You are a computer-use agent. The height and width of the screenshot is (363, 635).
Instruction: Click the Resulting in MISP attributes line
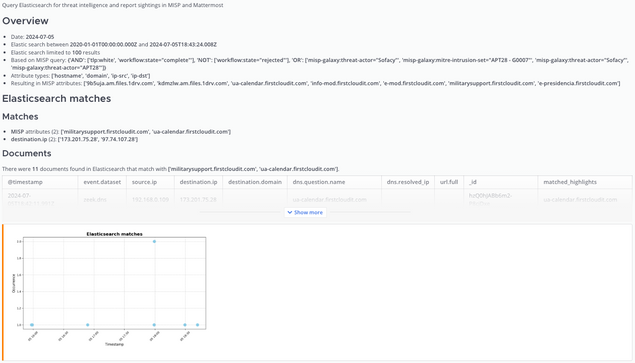[x=315, y=83]
